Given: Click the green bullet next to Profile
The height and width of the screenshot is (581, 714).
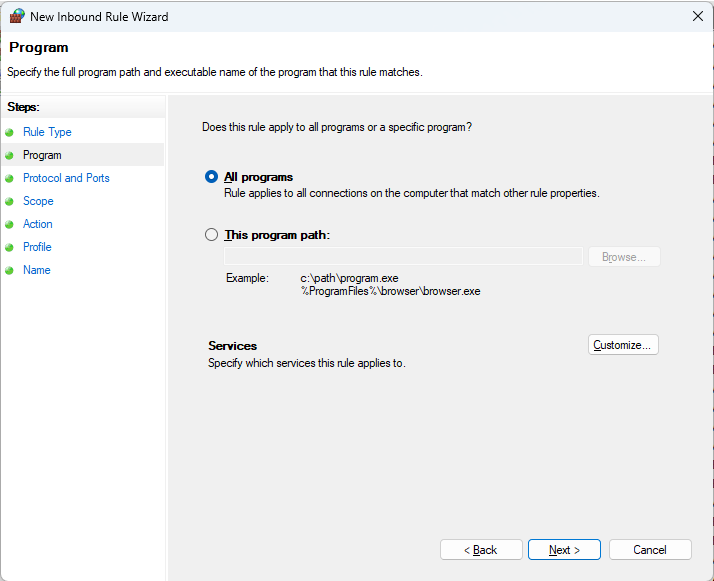Looking at the screenshot, I should pyautogui.click(x=10, y=247).
